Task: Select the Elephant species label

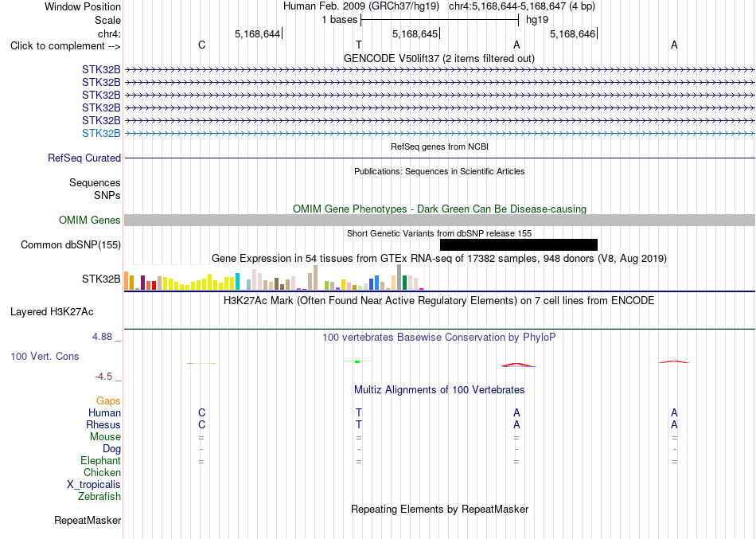Action: click(x=100, y=461)
